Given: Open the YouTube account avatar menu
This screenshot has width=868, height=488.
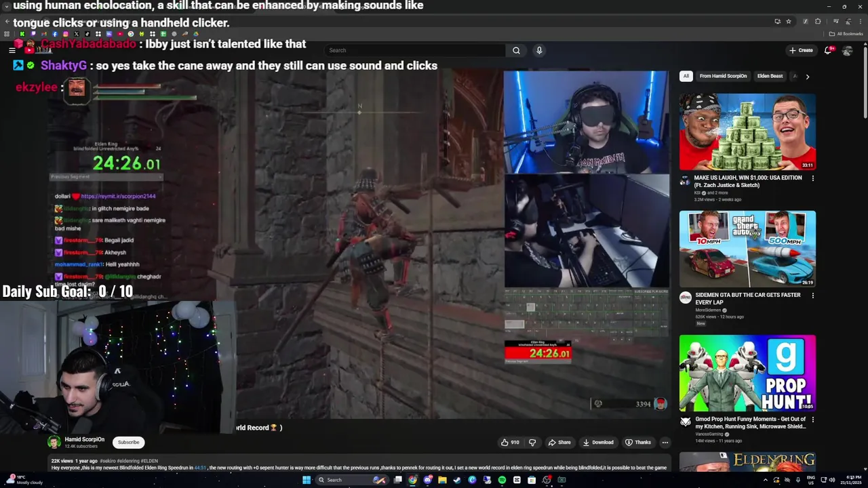Looking at the screenshot, I should [847, 50].
